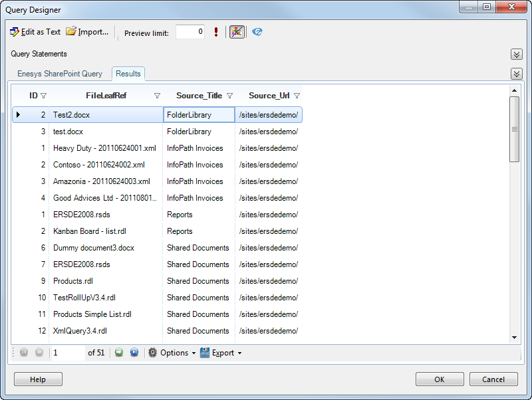Collapse the results tab panel chevron

click(x=516, y=74)
